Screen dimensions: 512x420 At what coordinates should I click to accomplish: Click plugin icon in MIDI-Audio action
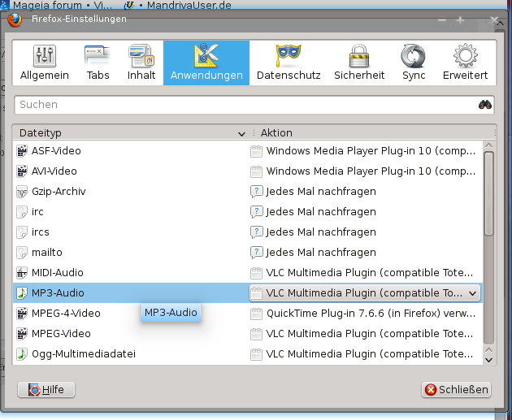256,273
